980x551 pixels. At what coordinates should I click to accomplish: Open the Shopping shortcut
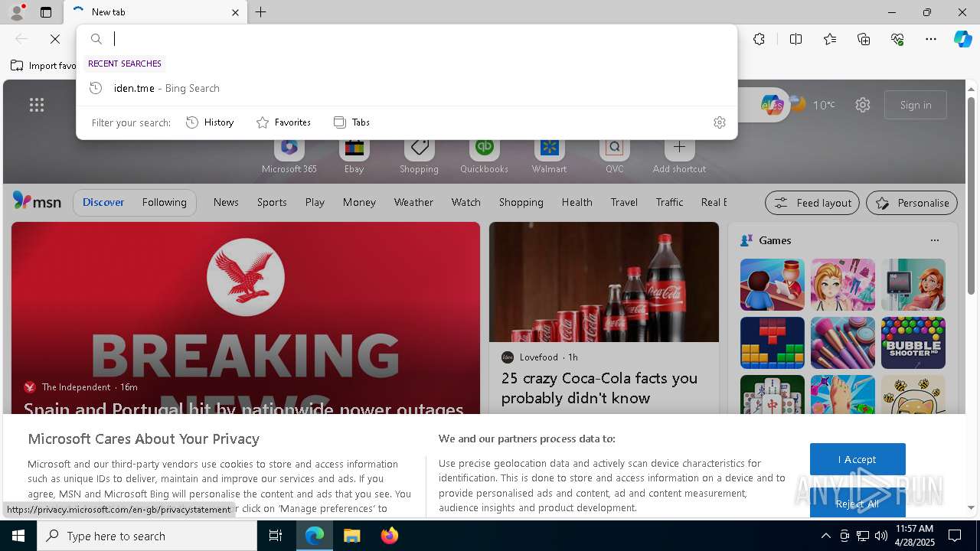pos(419,155)
